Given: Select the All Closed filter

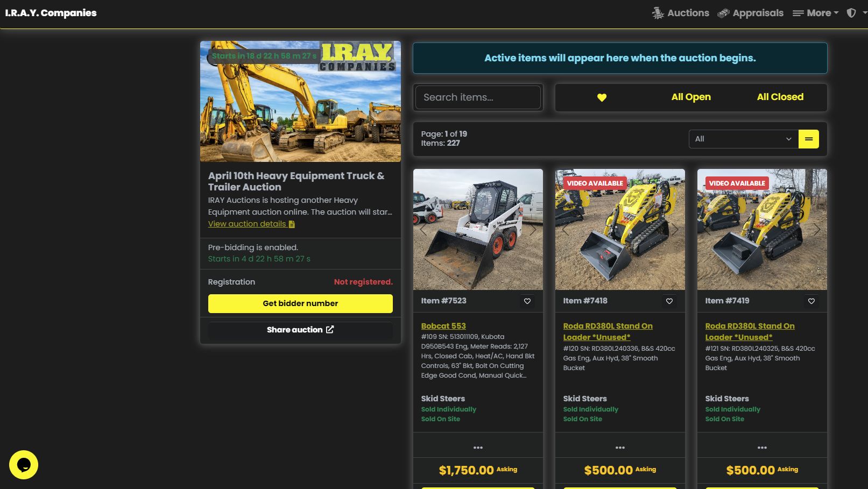Looking at the screenshot, I should point(780,97).
